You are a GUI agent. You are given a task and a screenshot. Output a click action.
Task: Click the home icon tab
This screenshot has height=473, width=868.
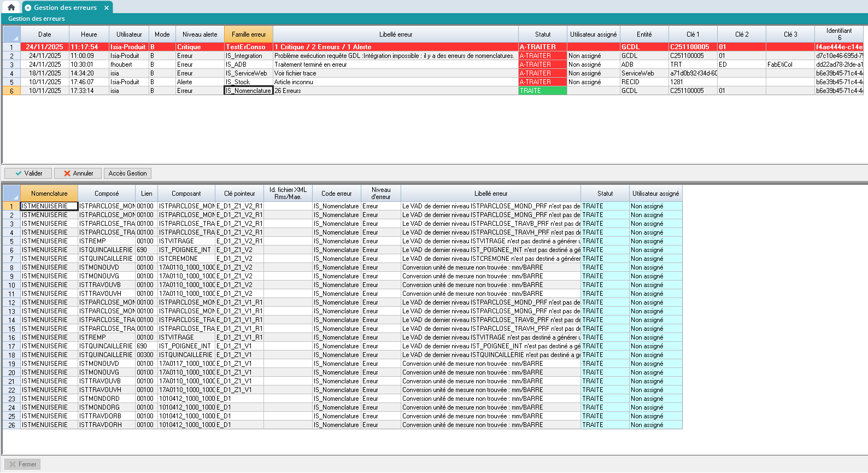(x=11, y=8)
